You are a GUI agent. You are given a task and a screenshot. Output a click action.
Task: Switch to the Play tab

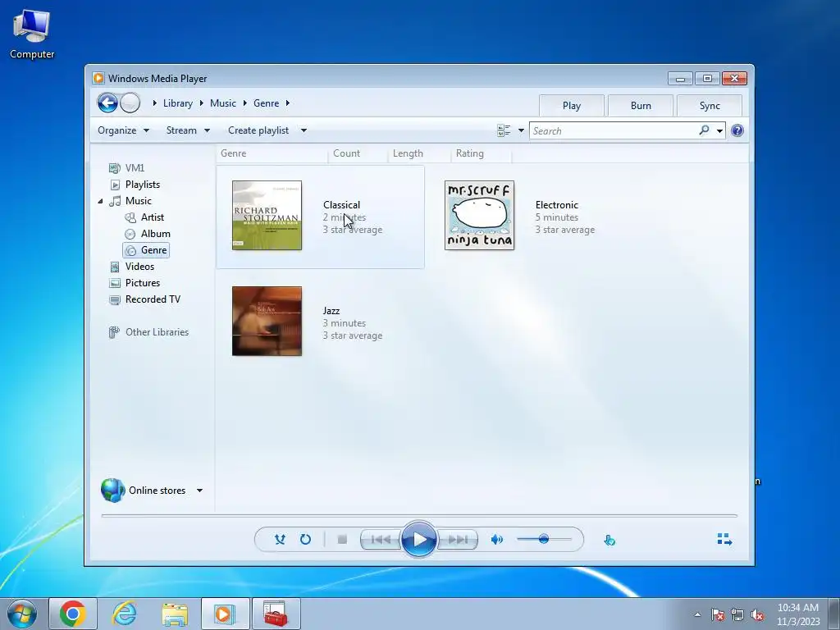point(572,106)
